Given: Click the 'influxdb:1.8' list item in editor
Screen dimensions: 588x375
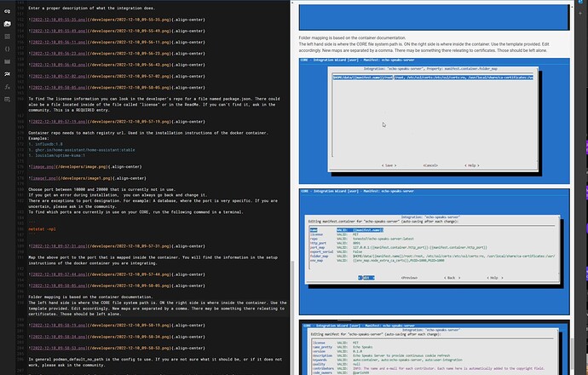Looking at the screenshot, I should click(x=46, y=144).
